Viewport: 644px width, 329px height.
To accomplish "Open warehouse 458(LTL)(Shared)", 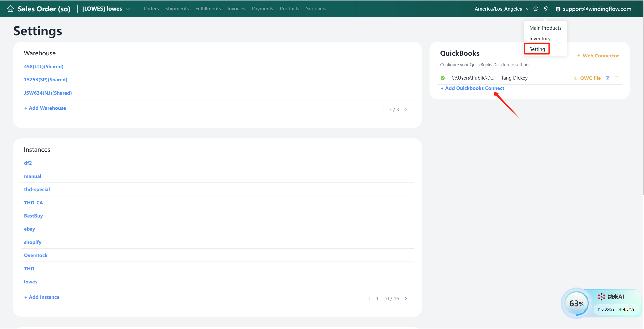I will (44, 66).
